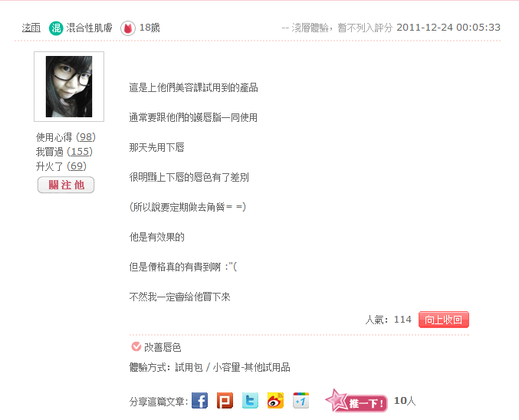Open the 我買過 155 link
This screenshot has height=420, width=519.
[x=80, y=152]
